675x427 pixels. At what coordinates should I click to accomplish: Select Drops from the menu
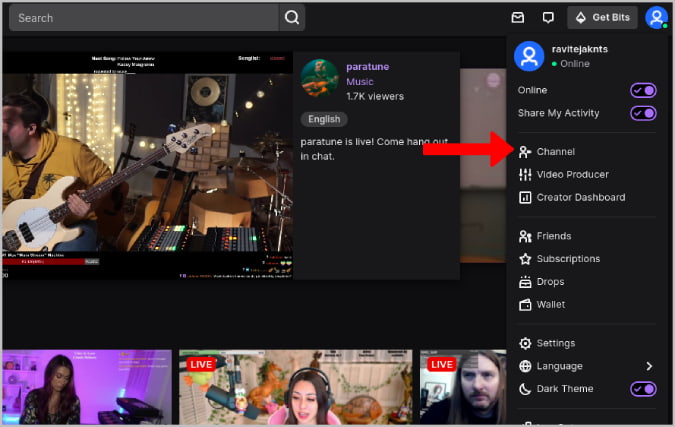(586, 282)
